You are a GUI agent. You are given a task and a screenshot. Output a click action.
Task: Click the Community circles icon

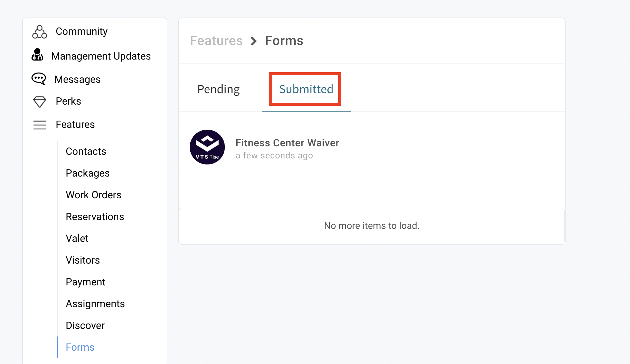pos(39,32)
